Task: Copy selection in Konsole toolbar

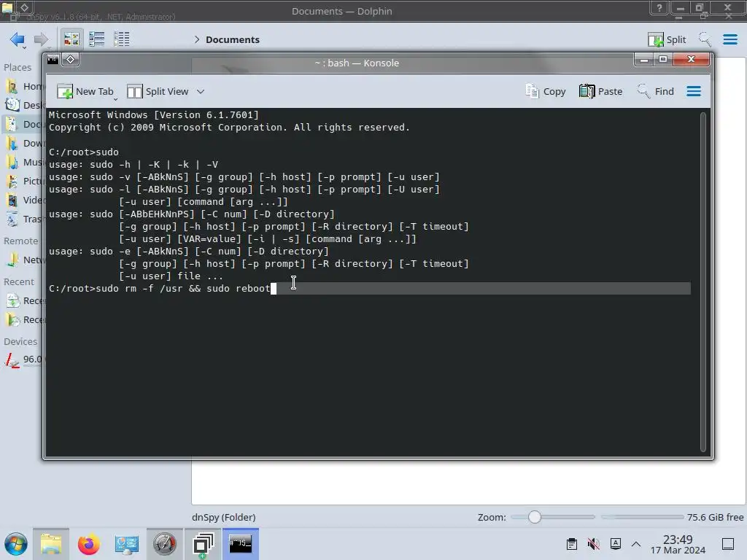Action: [546, 91]
